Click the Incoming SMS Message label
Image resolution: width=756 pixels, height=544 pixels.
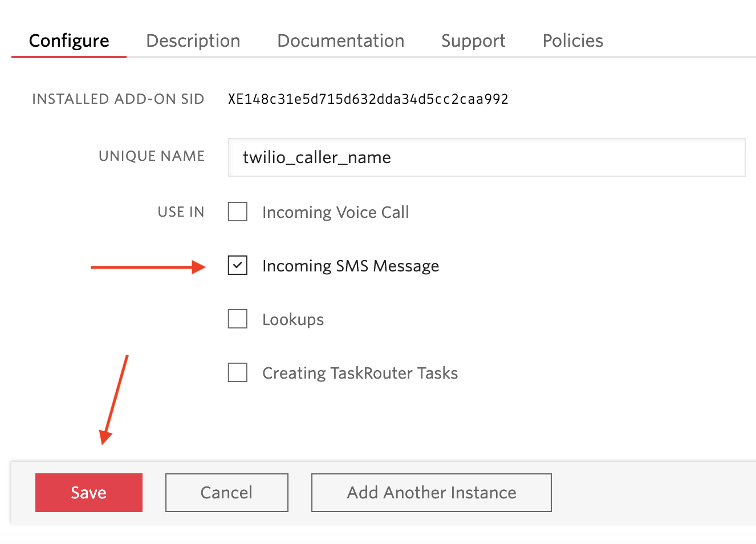tap(351, 265)
